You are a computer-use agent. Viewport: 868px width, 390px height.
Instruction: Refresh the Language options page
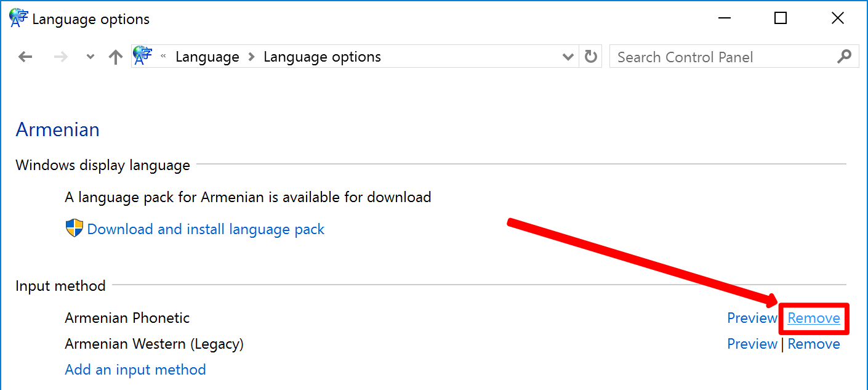click(591, 57)
